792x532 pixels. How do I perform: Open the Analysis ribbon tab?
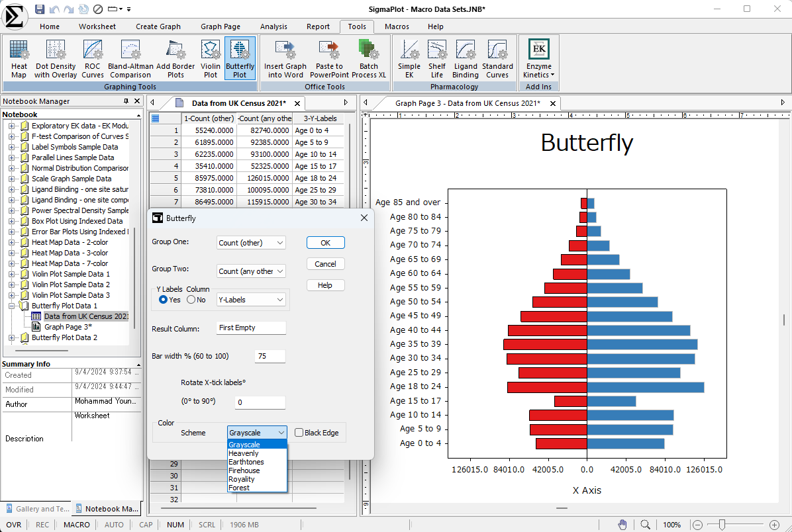pyautogui.click(x=273, y=26)
